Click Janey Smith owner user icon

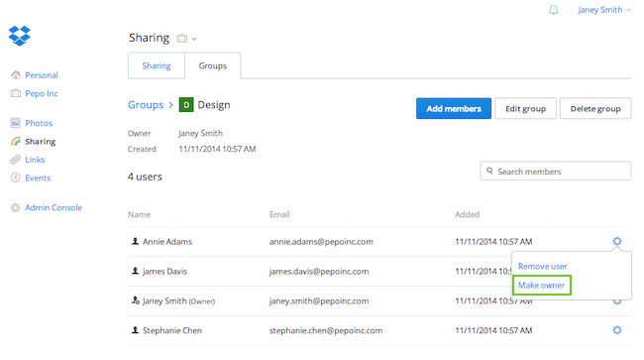click(x=135, y=300)
